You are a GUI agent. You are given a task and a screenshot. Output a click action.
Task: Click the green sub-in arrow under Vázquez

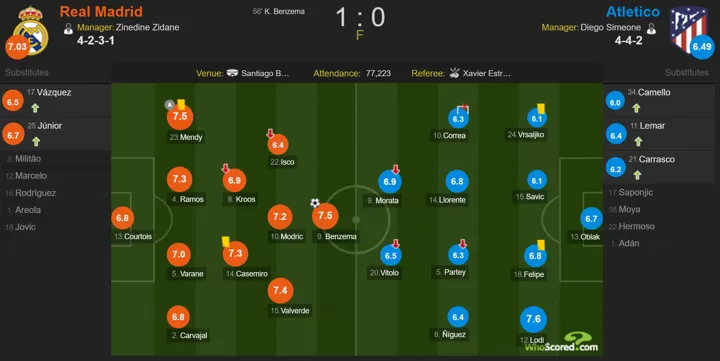[x=35, y=108]
